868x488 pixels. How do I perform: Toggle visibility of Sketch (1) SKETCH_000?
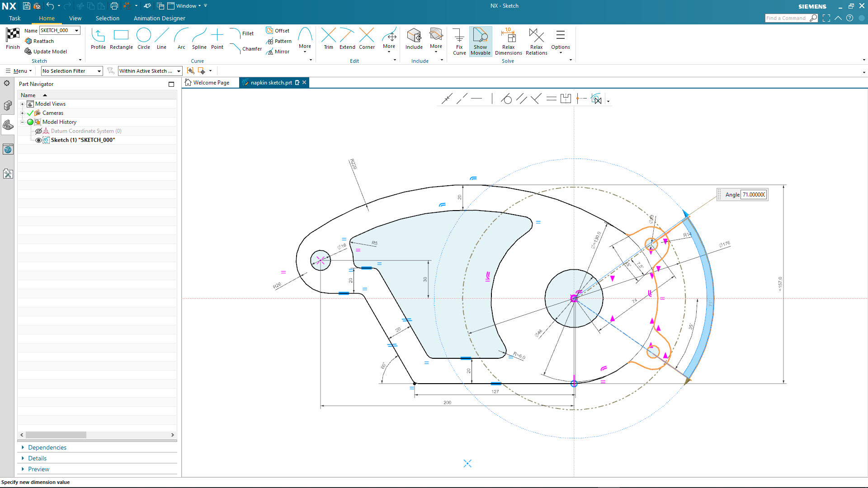38,140
